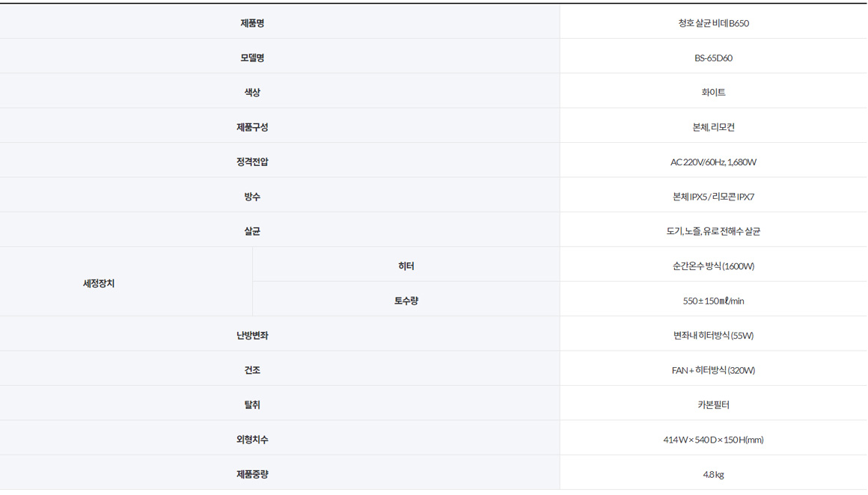Image resolution: width=868 pixels, height=495 pixels.
Task: Click the 건조 row label
Action: pyautogui.click(x=252, y=370)
